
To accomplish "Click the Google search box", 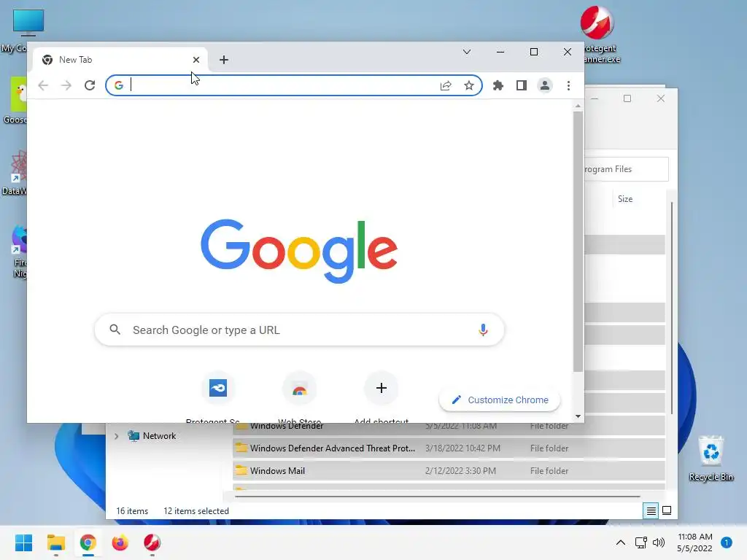I will point(299,330).
